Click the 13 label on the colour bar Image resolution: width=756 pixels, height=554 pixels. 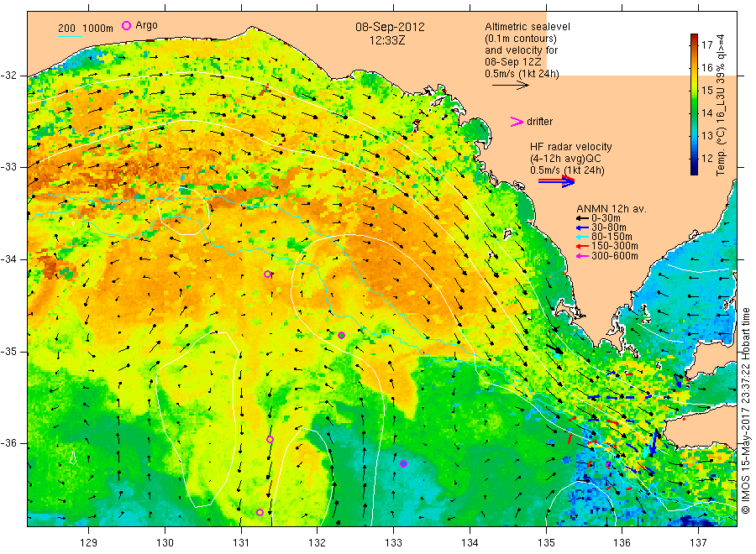pyautogui.click(x=706, y=136)
